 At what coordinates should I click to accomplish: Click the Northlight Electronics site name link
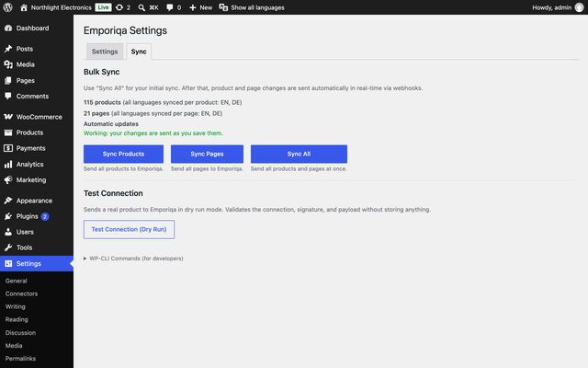click(62, 7)
